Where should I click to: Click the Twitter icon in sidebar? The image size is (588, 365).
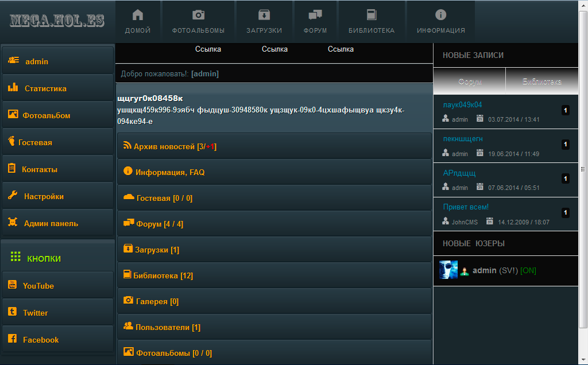click(x=12, y=312)
